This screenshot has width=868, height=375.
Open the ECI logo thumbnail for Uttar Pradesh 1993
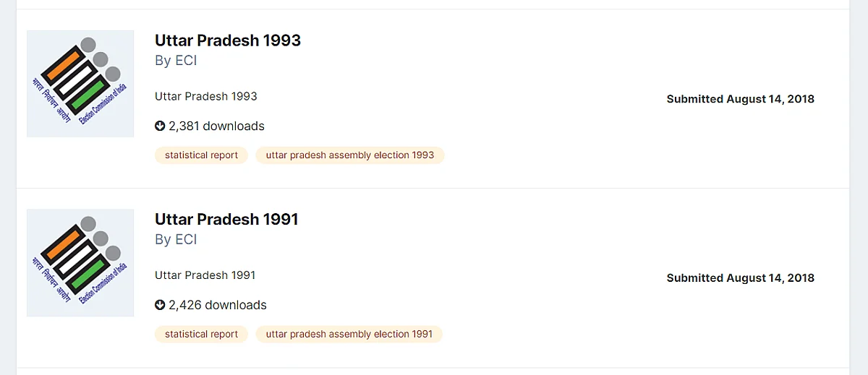tap(80, 84)
